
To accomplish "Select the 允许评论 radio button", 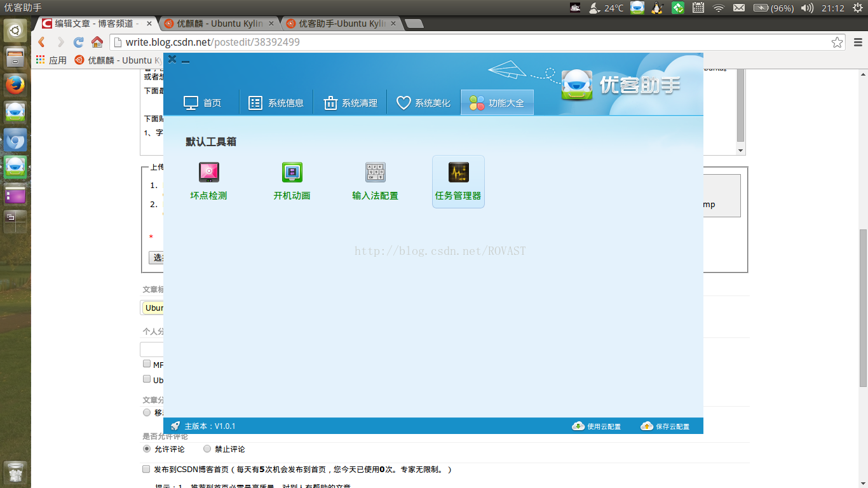I will coord(147,449).
